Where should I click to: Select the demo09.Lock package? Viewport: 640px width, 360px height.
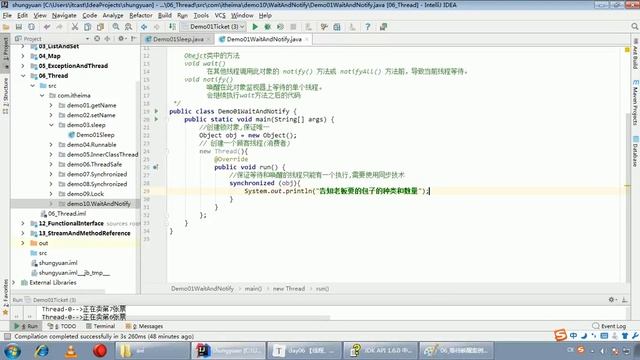click(x=81, y=194)
